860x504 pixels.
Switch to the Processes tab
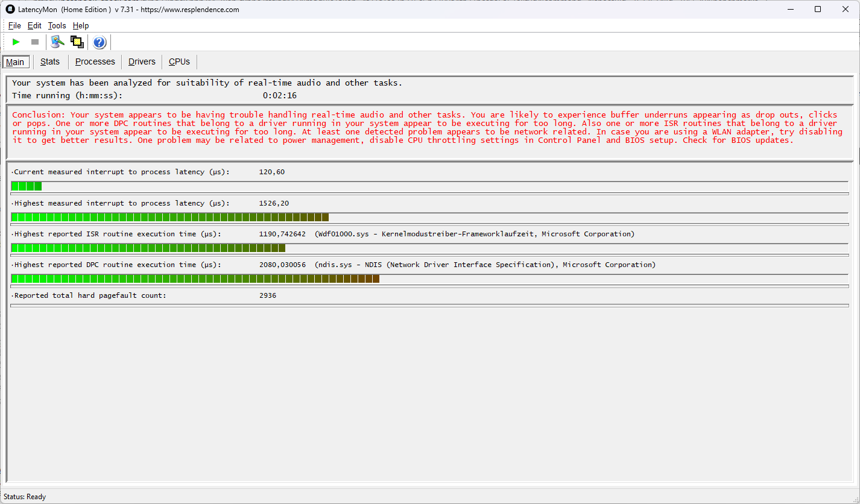pos(95,61)
